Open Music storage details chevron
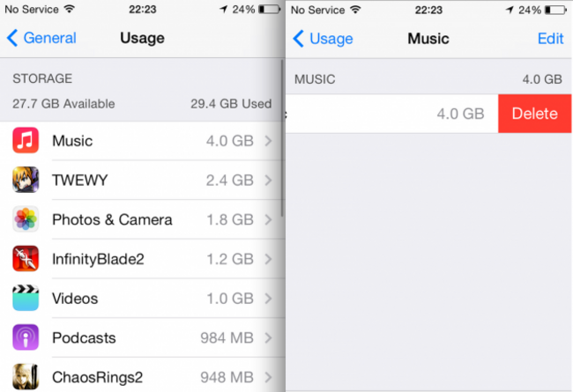Screen dimensions: 573x392 coord(269,141)
